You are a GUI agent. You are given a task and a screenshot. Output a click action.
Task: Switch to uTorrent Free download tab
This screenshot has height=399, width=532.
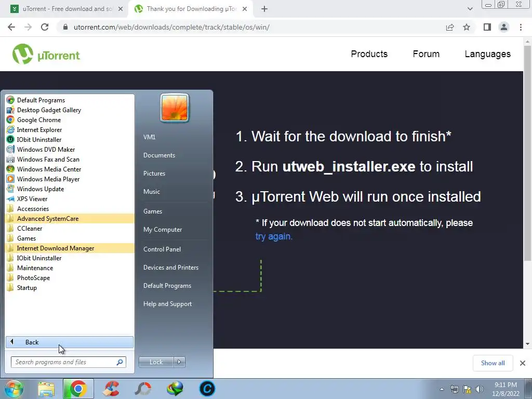pos(67,9)
